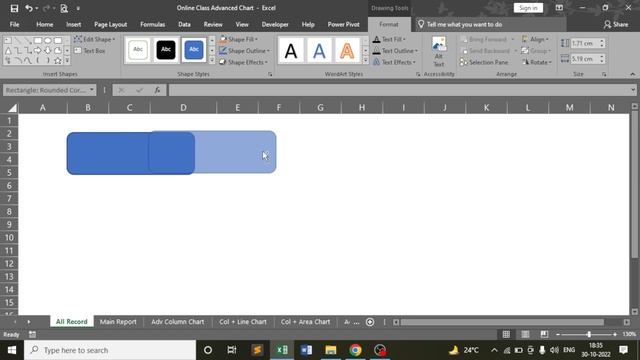The width and height of the screenshot is (640, 360).
Task: Open the Shape Effects dropdown
Action: point(243,62)
